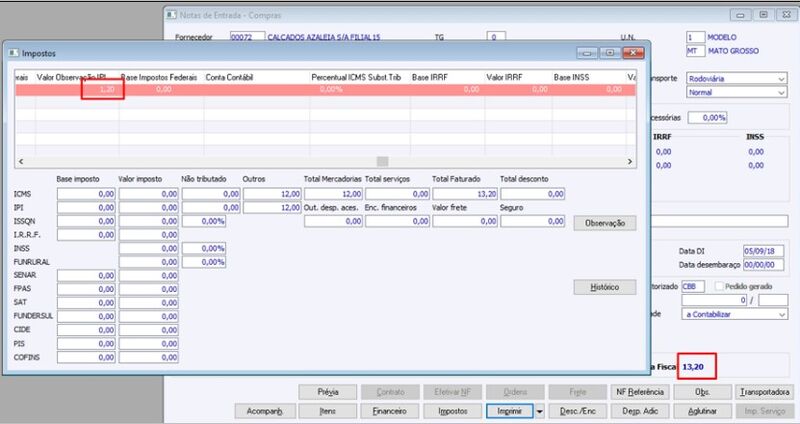This screenshot has width=800, height=424.
Task: Click the Transportadora button
Action: [764, 392]
